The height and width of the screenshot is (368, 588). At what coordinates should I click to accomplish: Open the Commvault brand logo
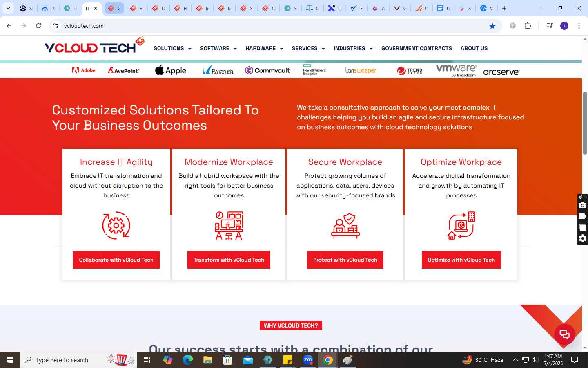[x=268, y=70]
